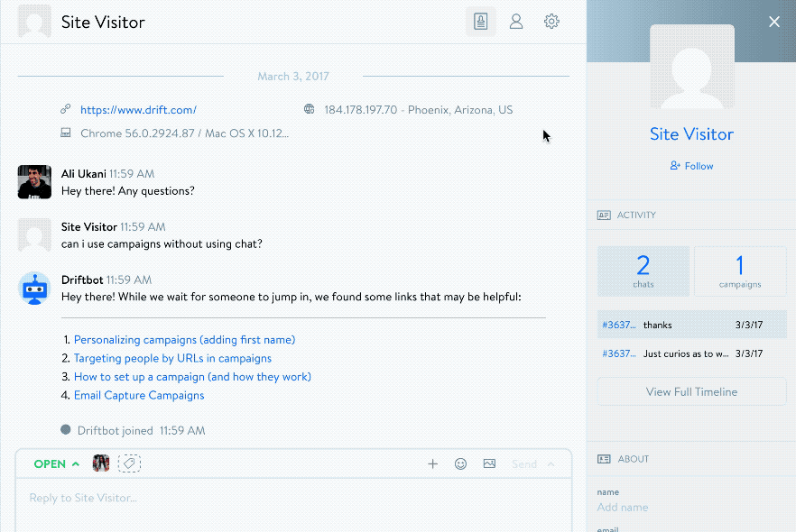Click the Site Visitor avatar in header
Image resolution: width=796 pixels, height=532 pixels.
click(x=34, y=22)
